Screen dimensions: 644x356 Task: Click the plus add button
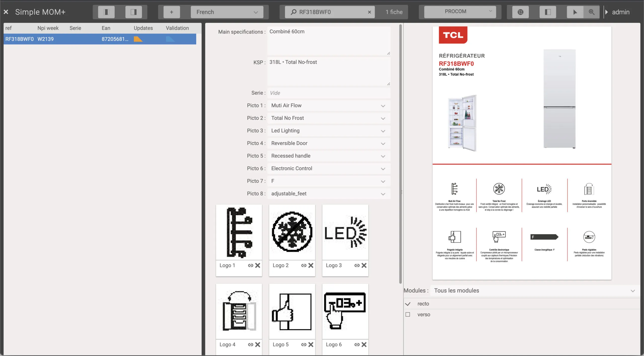click(x=171, y=12)
